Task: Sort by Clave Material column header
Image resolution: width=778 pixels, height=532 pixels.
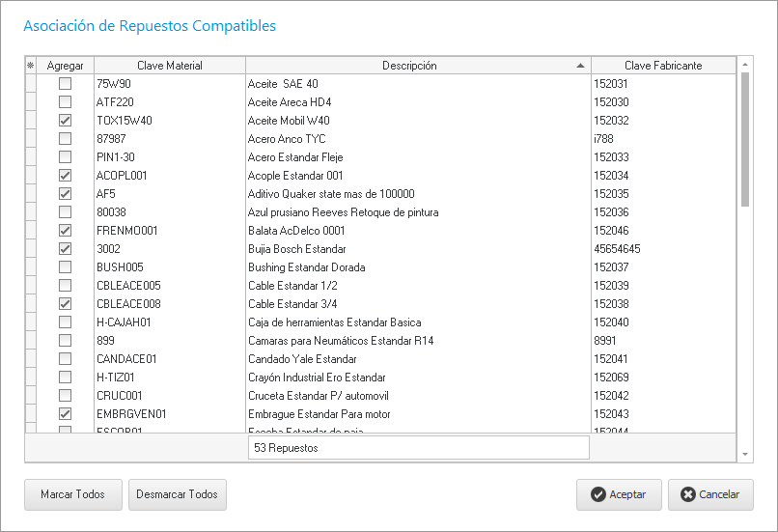Action: pos(169,66)
